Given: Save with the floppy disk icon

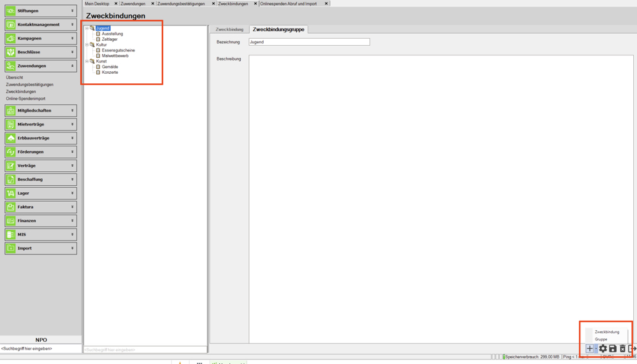Looking at the screenshot, I should 613,349.
